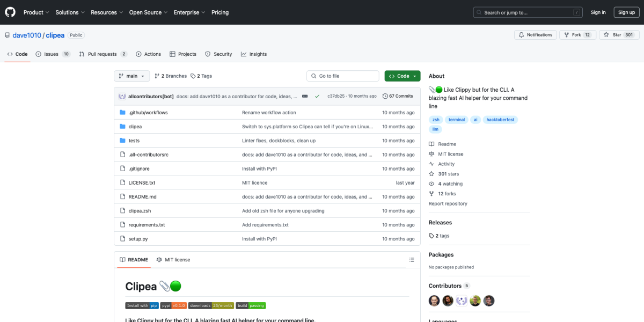Image resolution: width=644 pixels, height=322 pixels.
Task: Expand the main branch dropdown
Action: (131, 76)
